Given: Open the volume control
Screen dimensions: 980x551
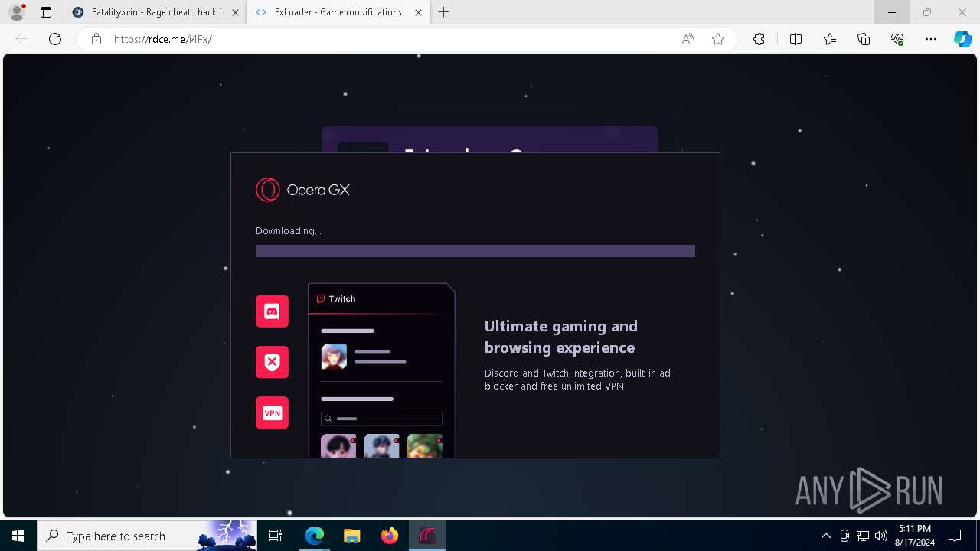Looking at the screenshot, I should coord(881,536).
